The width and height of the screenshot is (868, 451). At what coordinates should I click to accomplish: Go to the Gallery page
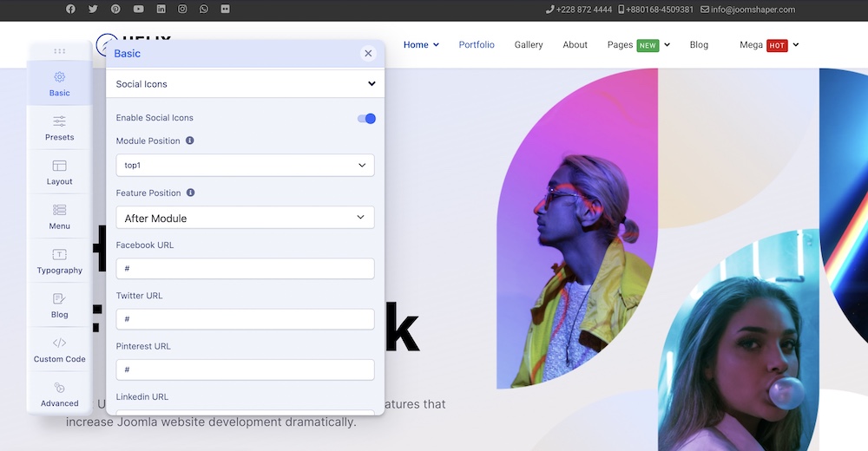click(528, 45)
